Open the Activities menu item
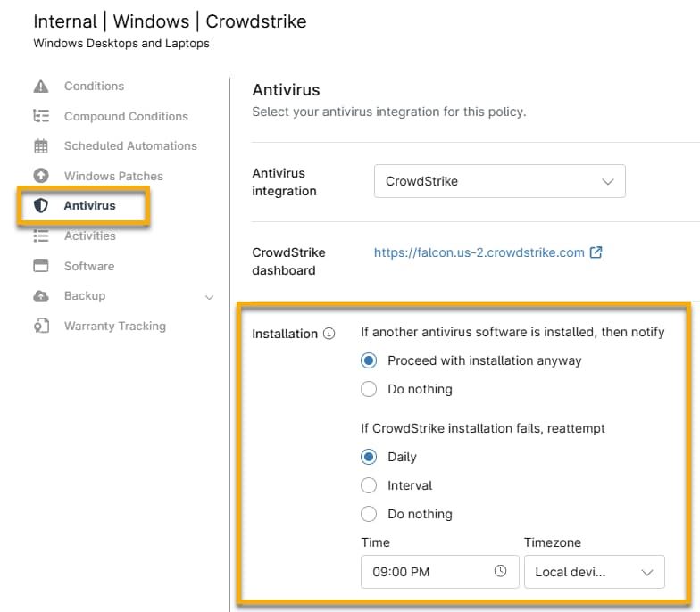Viewport: 700px width, 612px height. click(x=89, y=236)
